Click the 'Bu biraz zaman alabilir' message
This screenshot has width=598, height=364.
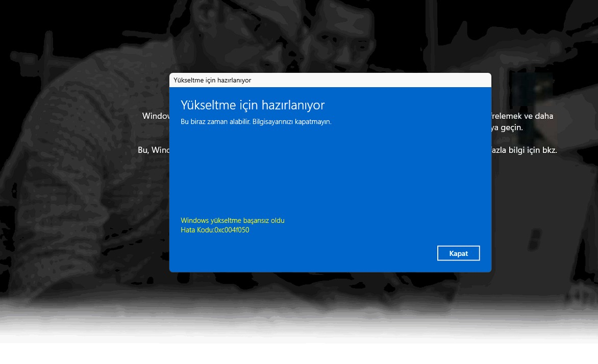(256, 121)
